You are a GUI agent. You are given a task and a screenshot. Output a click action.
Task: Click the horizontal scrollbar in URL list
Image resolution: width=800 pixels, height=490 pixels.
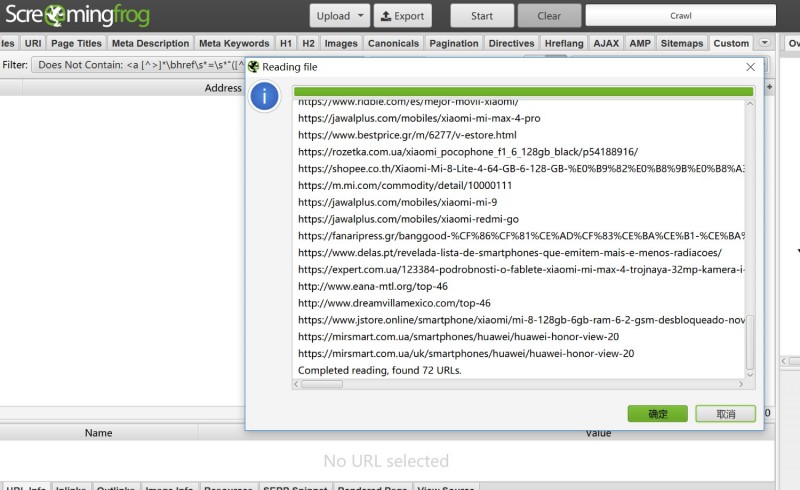click(322, 384)
